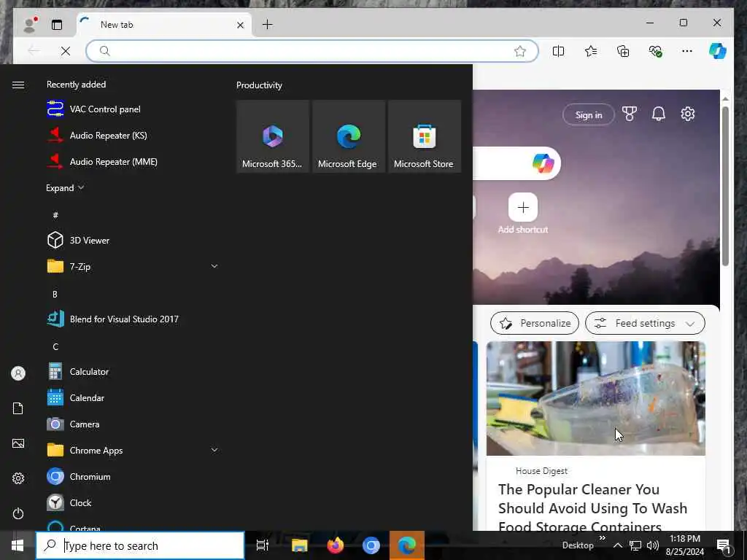Open Edge tab actions menu
Screen dimensions: 747x560
coord(57,25)
